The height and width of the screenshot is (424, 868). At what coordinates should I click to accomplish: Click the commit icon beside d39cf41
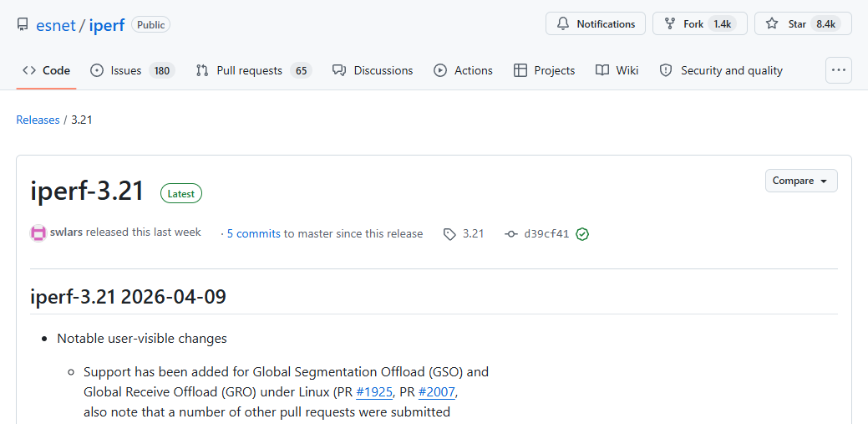(x=511, y=234)
